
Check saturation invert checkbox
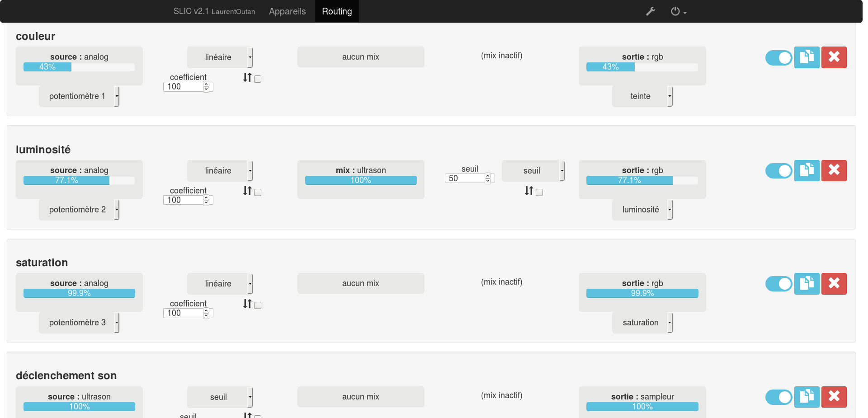click(x=258, y=305)
